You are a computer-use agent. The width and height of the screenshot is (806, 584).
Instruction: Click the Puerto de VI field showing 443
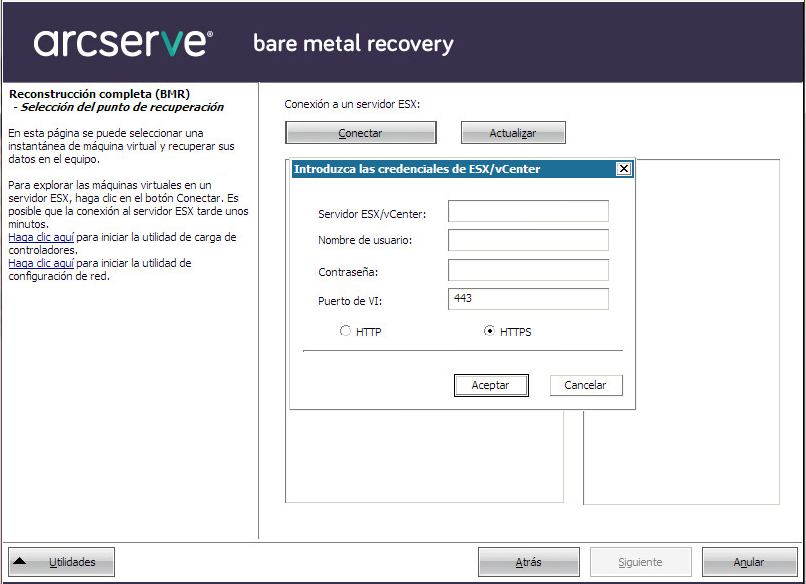(528, 299)
